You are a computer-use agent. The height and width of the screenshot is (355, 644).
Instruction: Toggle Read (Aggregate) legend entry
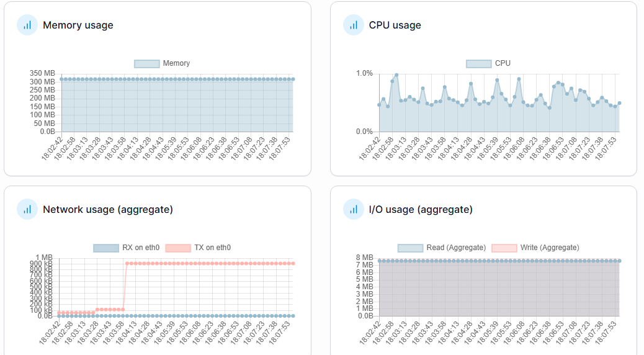point(455,248)
